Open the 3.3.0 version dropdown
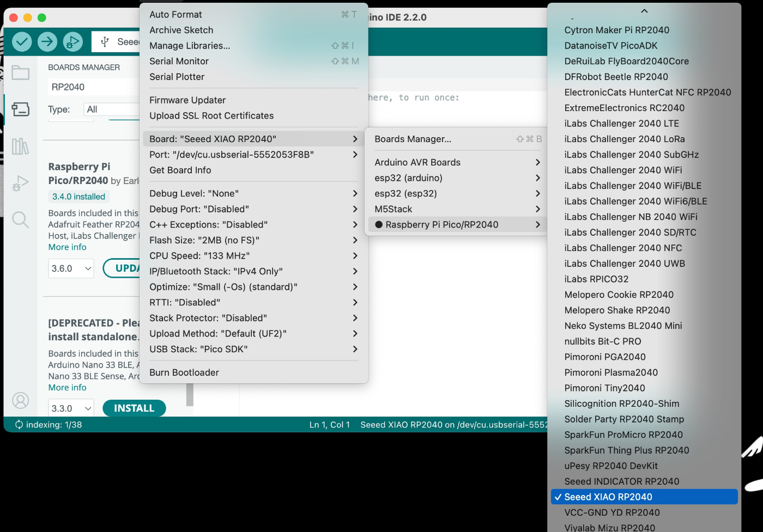Viewport: 763px width, 532px height. pos(71,408)
